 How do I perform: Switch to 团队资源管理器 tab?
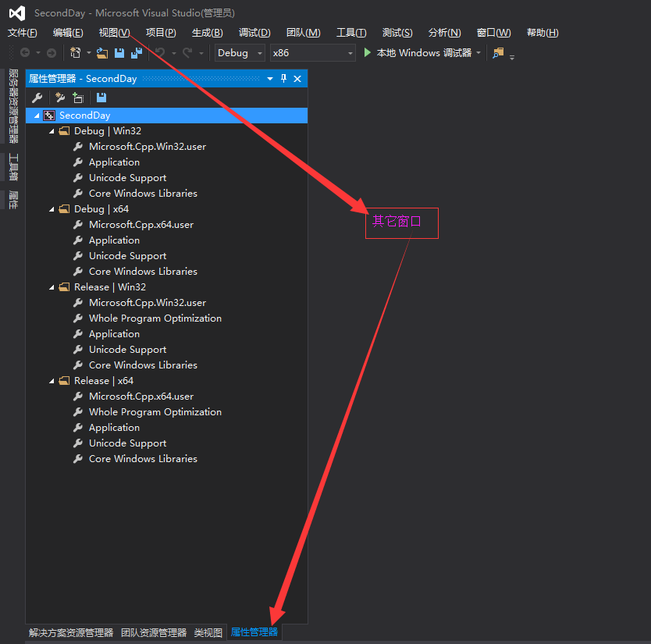pos(154,632)
